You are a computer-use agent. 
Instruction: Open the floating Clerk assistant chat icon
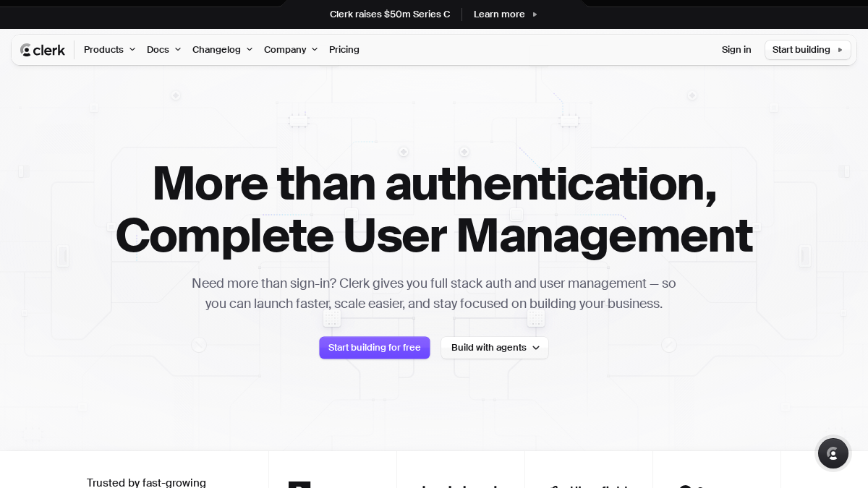[x=833, y=453]
